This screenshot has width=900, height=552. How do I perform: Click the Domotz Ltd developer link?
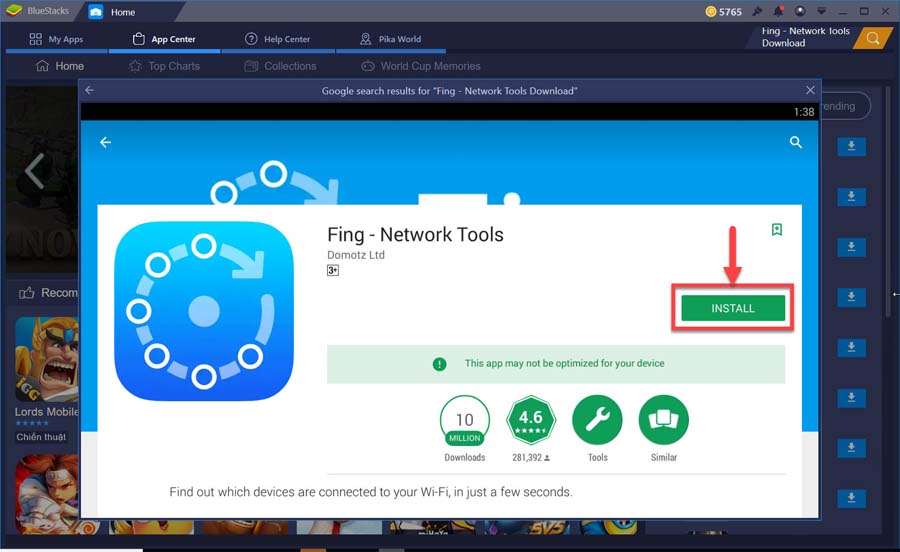(x=356, y=255)
